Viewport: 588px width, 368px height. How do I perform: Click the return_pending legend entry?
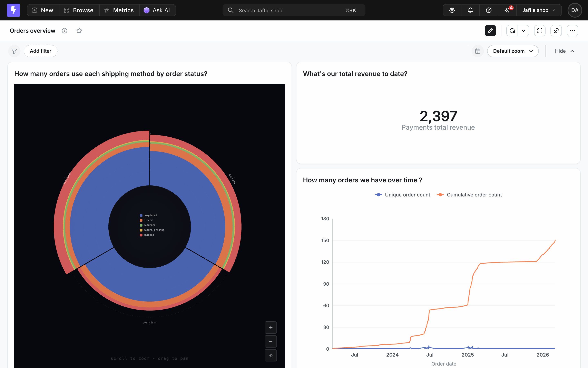click(152, 230)
